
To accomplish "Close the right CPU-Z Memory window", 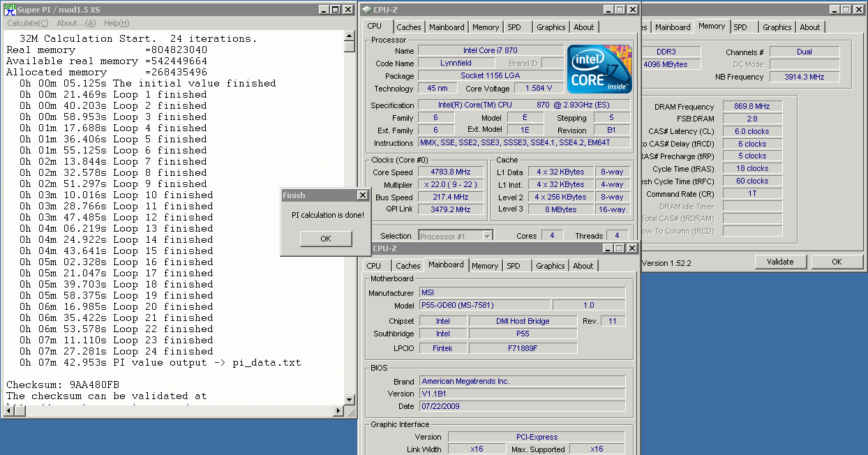I will coord(858,10).
